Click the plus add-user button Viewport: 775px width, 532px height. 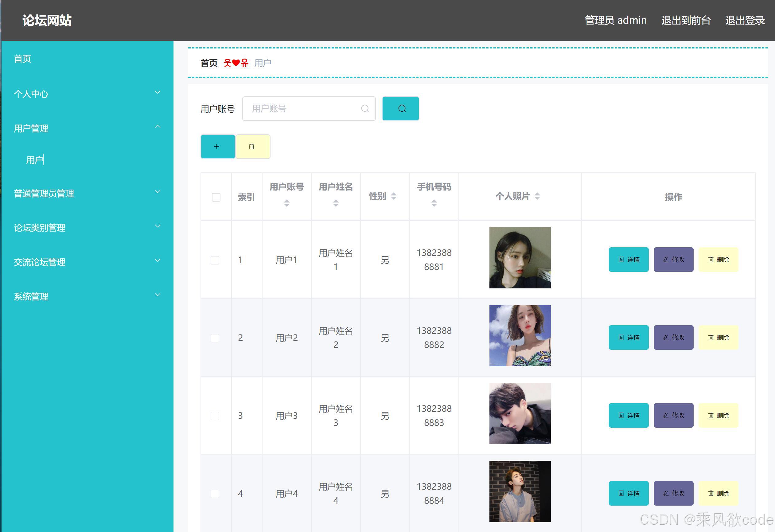click(217, 147)
